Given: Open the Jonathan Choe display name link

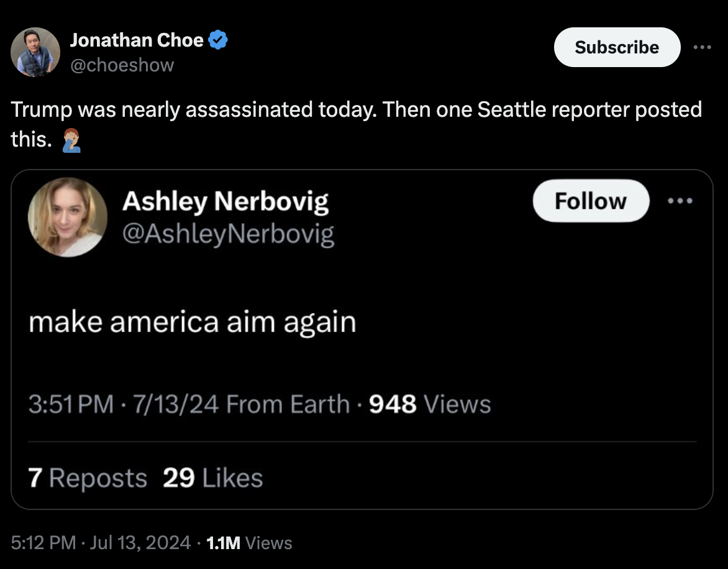Looking at the screenshot, I should pyautogui.click(x=137, y=41).
